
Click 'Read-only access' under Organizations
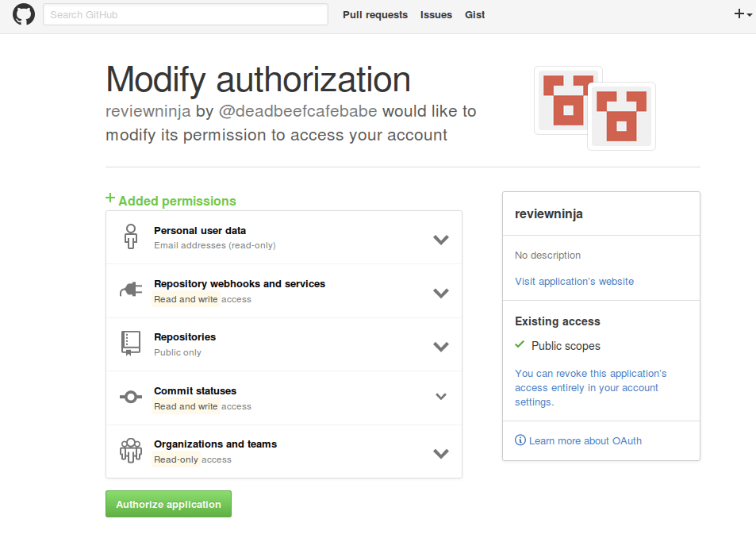tap(193, 459)
